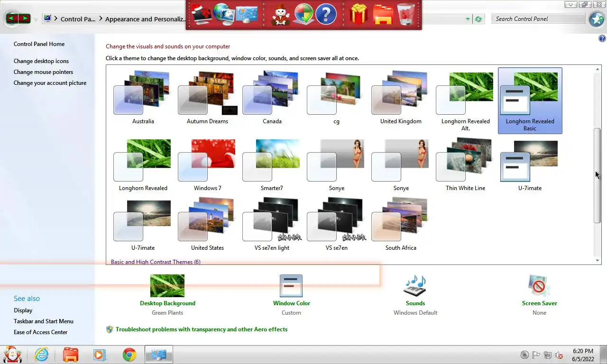Expand the chevron after Control Pa... breadcrumb

[101, 19]
